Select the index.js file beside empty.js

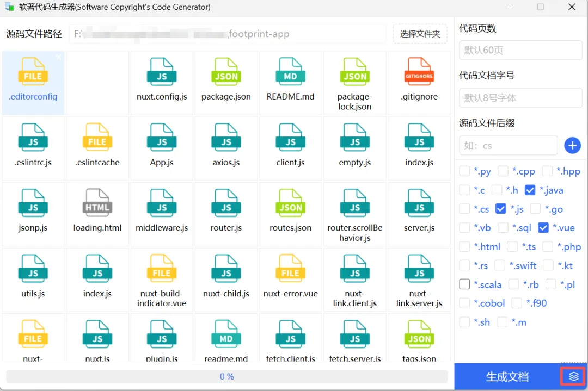tap(419, 138)
